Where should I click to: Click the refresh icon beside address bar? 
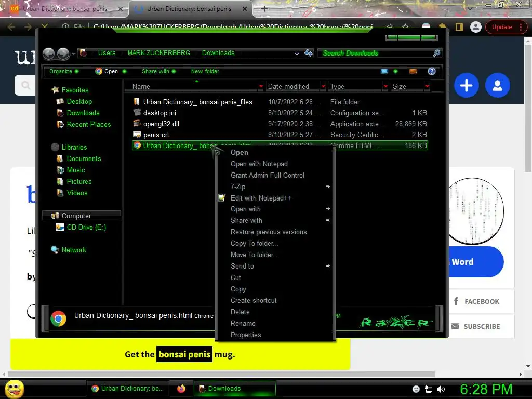pos(309,53)
